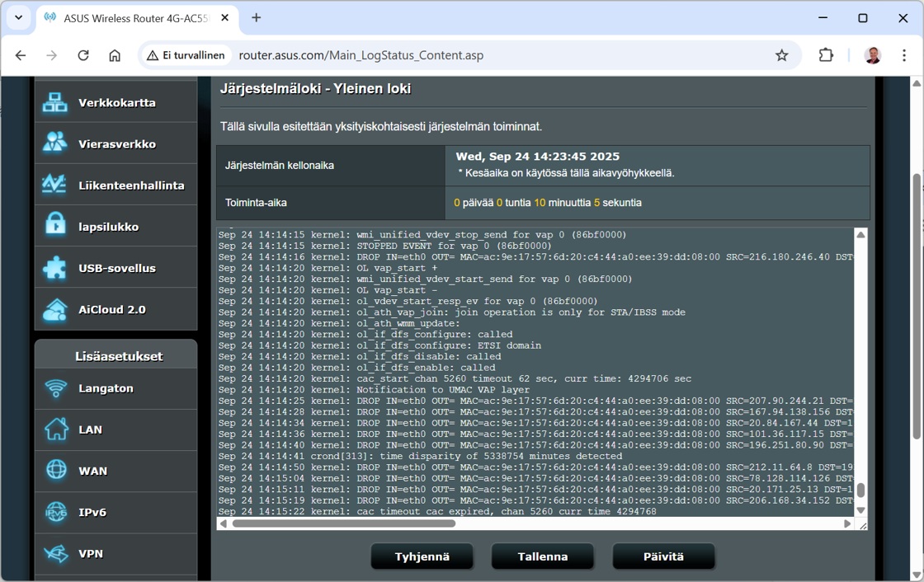
Task: Click the log scroll-up arrow
Action: (860, 234)
